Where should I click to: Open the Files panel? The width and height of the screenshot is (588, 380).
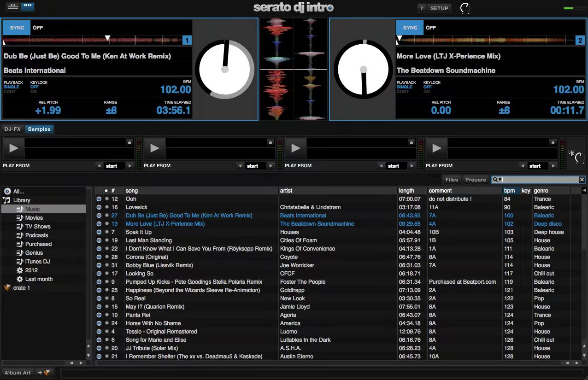coord(452,180)
